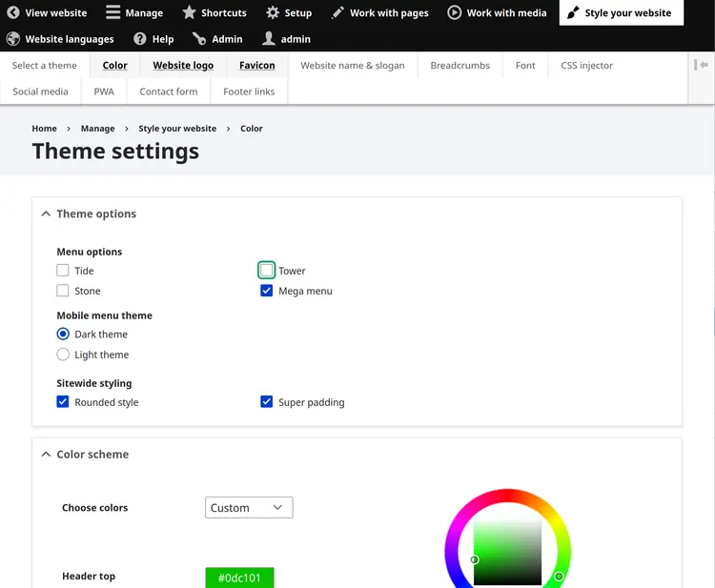Open the CSS injector tab
The height and width of the screenshot is (588, 715).
click(x=587, y=65)
